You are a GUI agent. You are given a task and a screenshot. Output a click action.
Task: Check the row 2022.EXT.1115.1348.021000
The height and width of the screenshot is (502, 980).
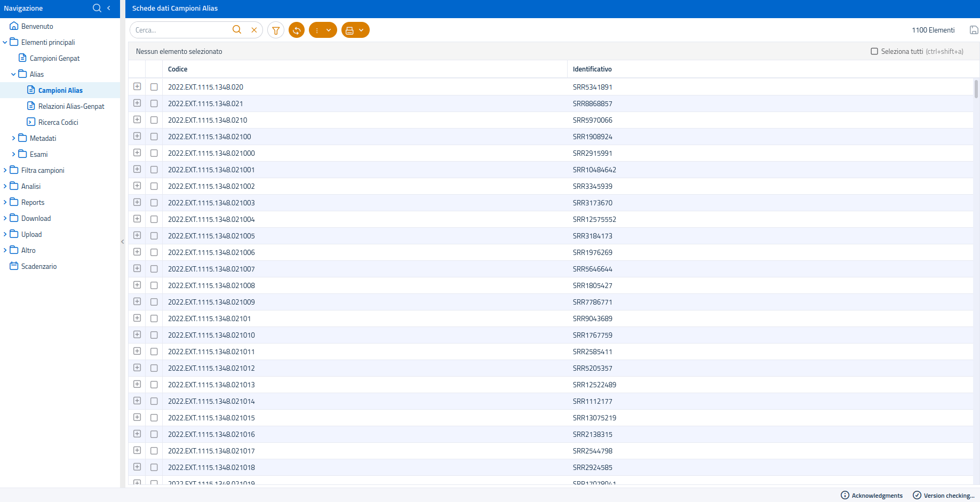tap(154, 153)
